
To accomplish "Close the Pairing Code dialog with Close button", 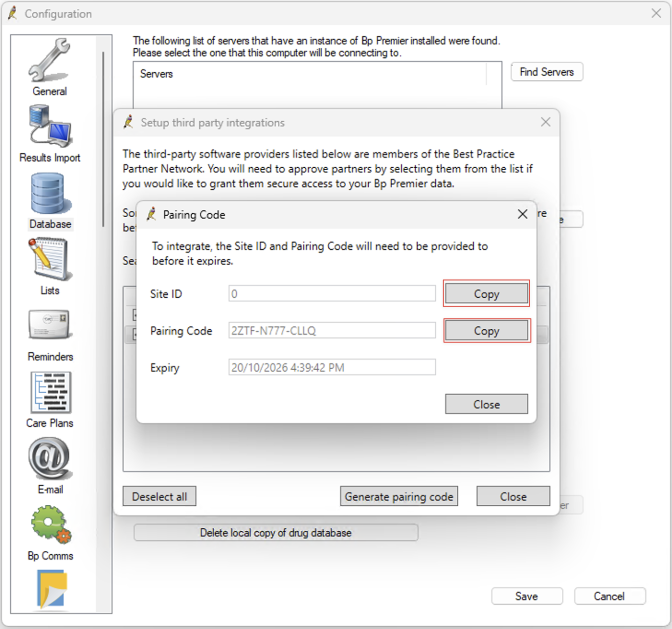I will pyautogui.click(x=487, y=404).
